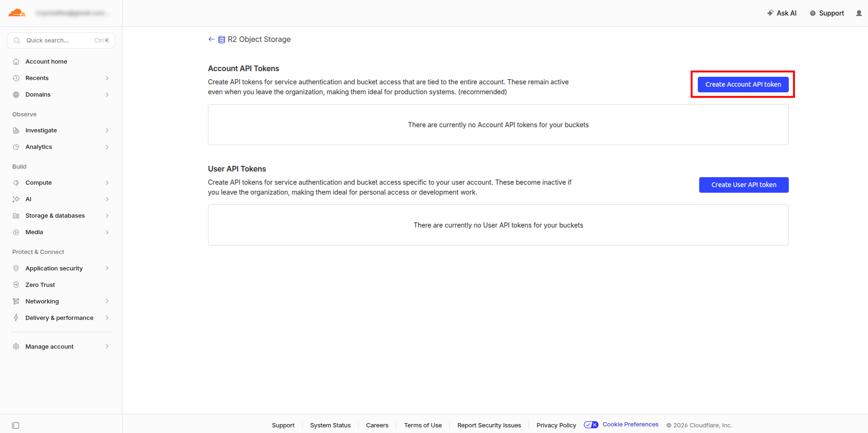This screenshot has height=433, width=868.
Task: Click the cookie preferences toggle icon
Action: point(591,425)
